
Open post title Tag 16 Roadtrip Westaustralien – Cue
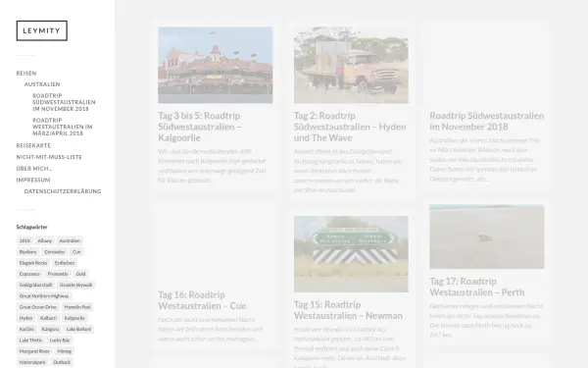coord(202,300)
